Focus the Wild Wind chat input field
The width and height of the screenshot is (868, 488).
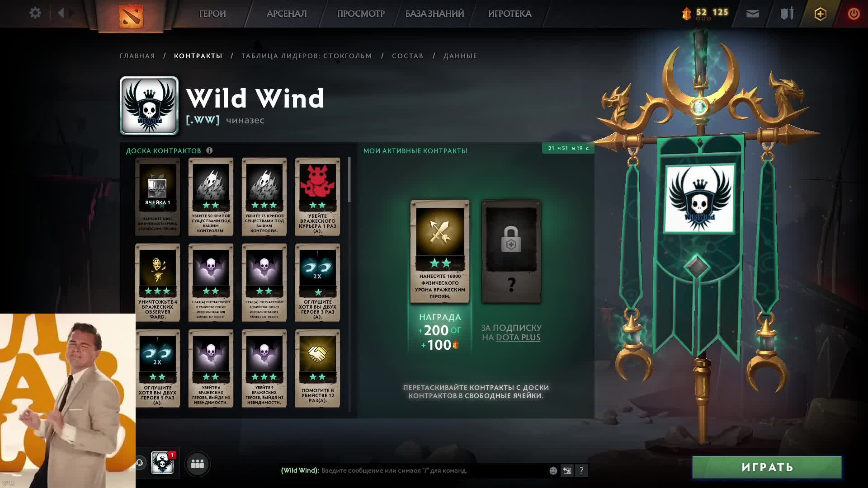click(x=434, y=470)
